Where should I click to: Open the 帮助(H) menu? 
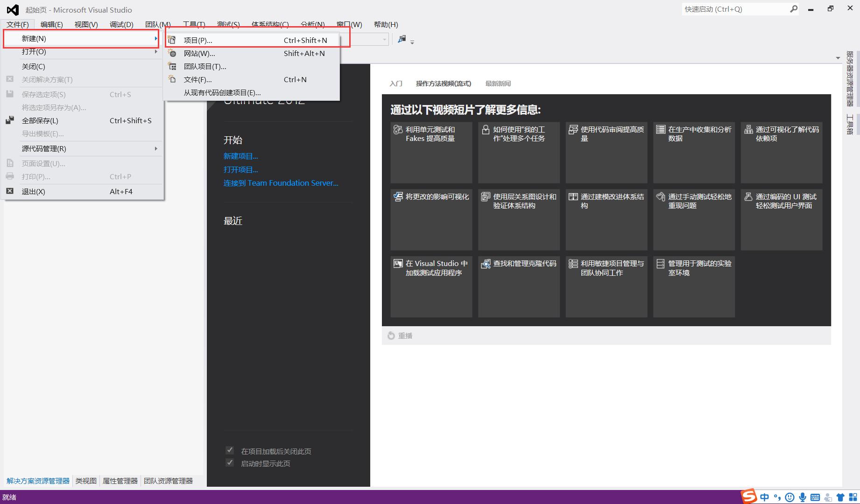[x=386, y=24]
